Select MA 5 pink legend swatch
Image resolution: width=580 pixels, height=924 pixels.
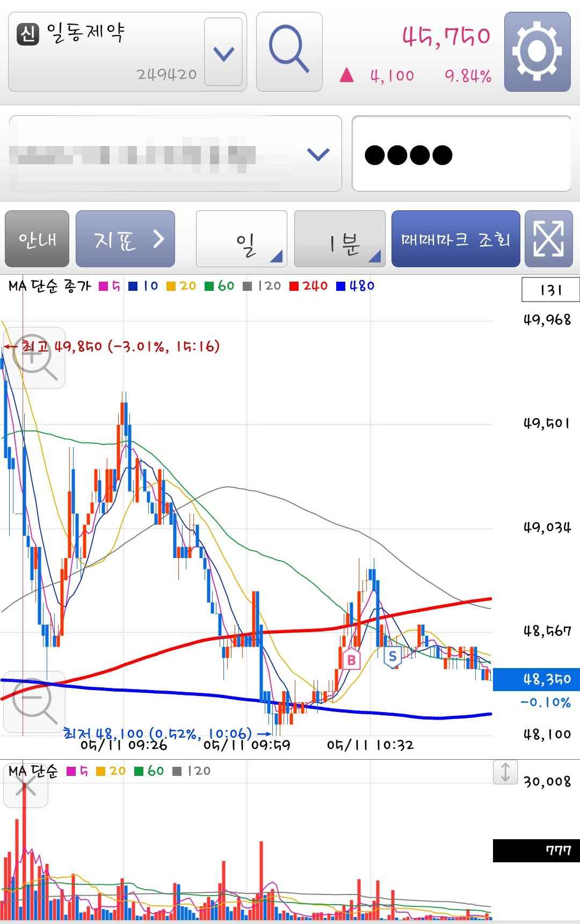pos(103,287)
